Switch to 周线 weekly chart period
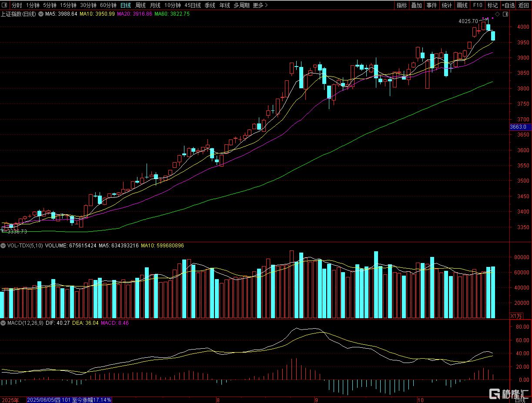Viewport: 532px width, 403px height. pos(141,6)
